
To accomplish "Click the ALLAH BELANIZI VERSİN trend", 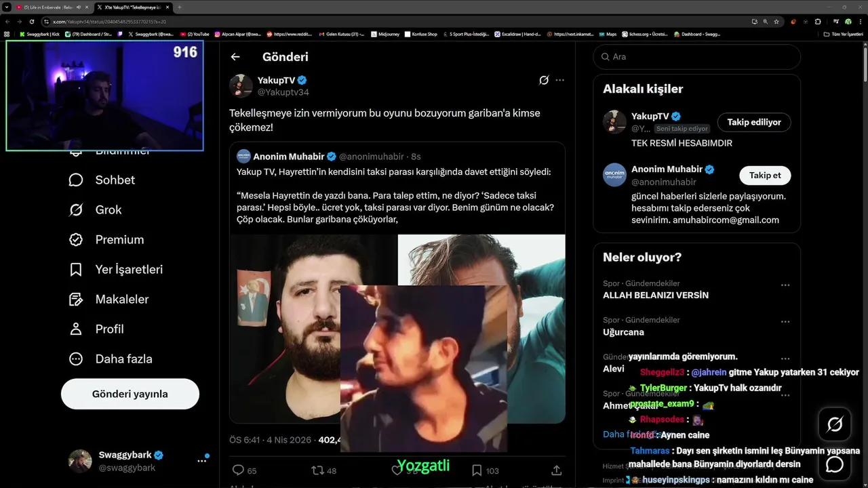I will (656, 295).
